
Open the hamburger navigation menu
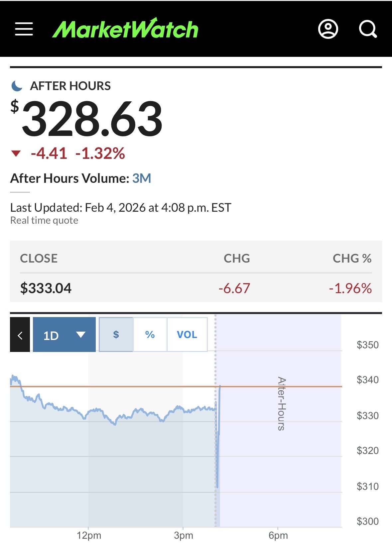tap(24, 29)
